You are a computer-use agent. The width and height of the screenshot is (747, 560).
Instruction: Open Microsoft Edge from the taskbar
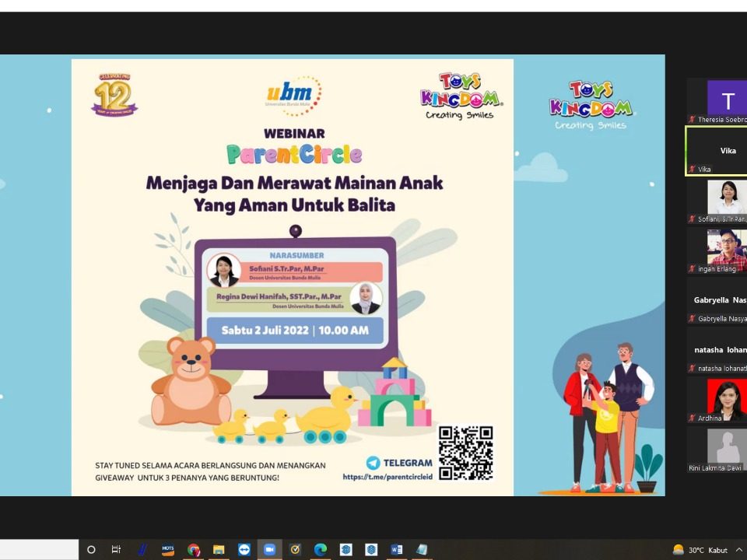point(321,550)
